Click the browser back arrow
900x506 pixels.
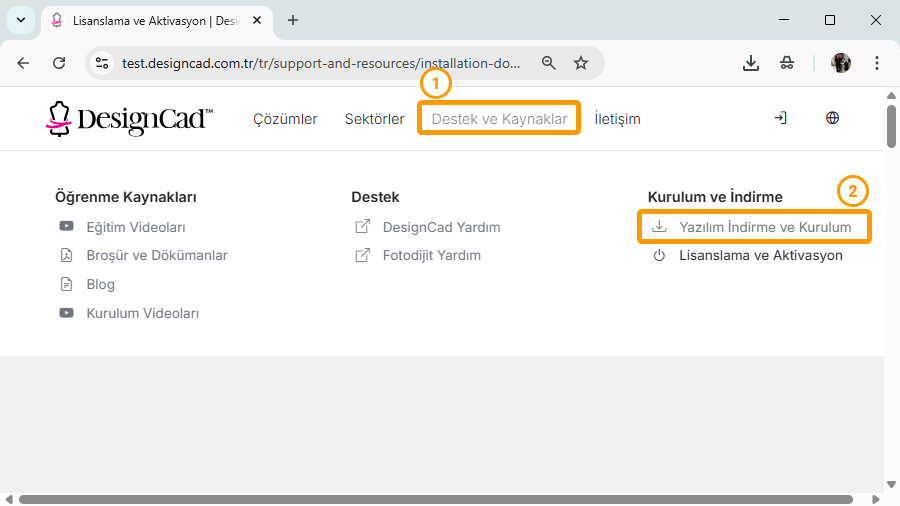pyautogui.click(x=24, y=63)
